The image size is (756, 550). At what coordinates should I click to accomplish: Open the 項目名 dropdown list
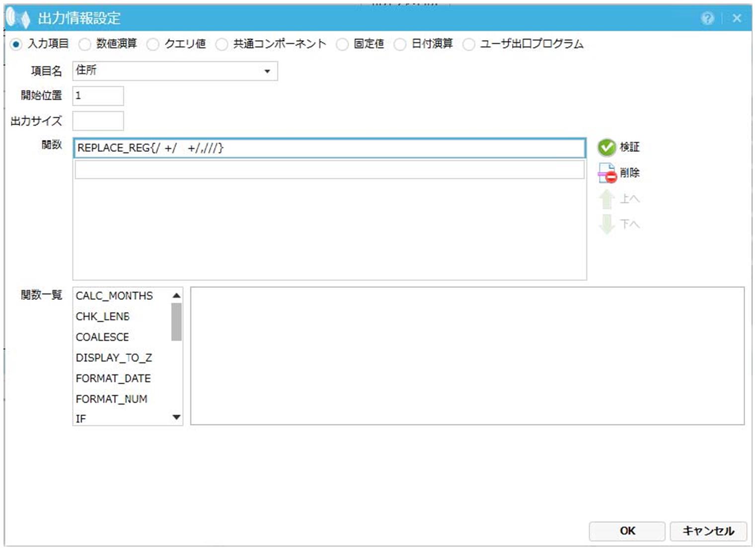pos(267,71)
